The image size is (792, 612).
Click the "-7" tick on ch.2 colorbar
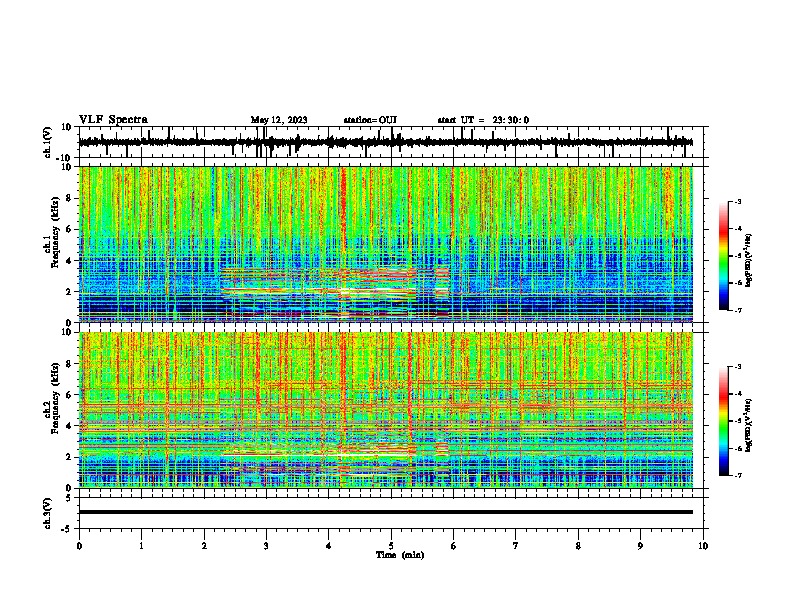click(737, 476)
